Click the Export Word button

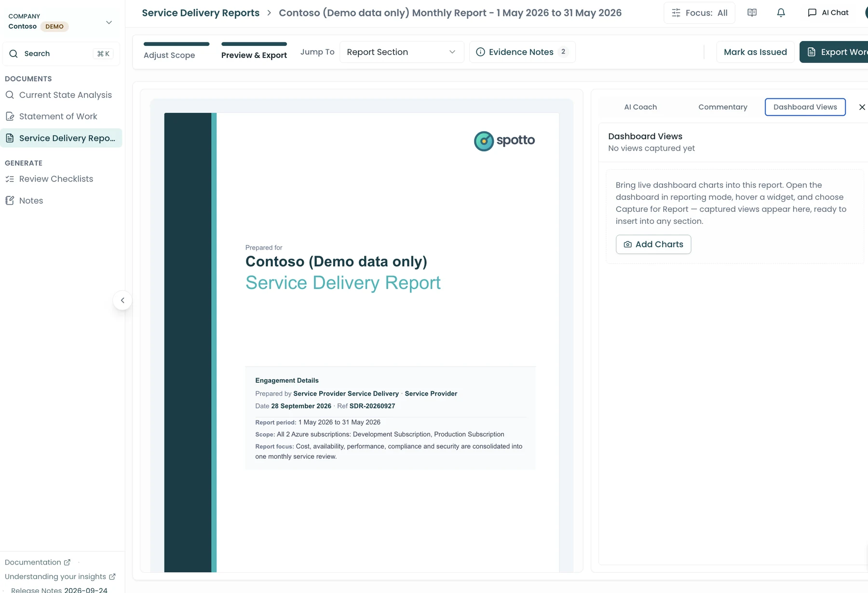coord(834,52)
